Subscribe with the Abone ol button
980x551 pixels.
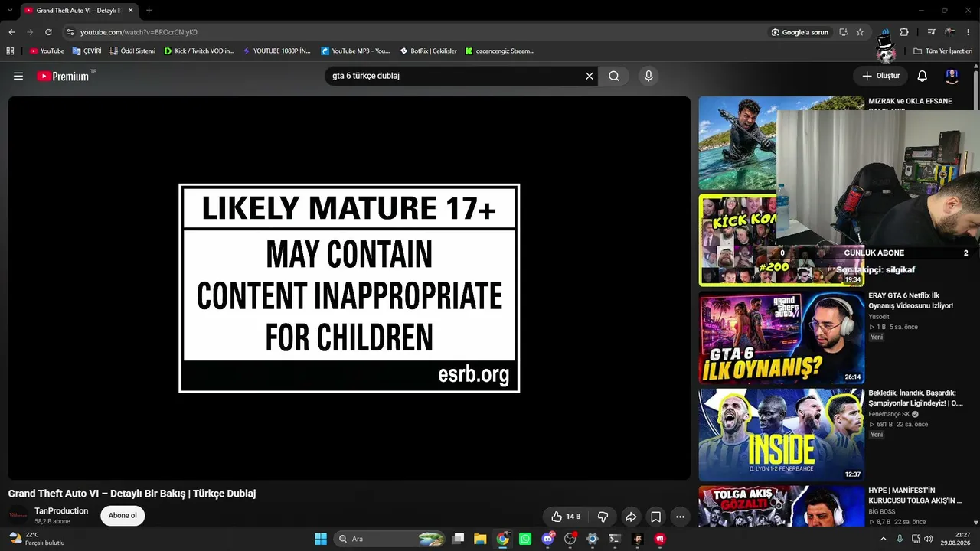tap(122, 516)
